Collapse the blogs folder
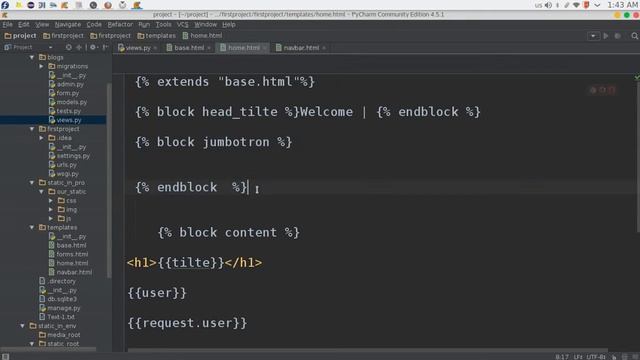The height and width of the screenshot is (360, 640). tap(32, 57)
